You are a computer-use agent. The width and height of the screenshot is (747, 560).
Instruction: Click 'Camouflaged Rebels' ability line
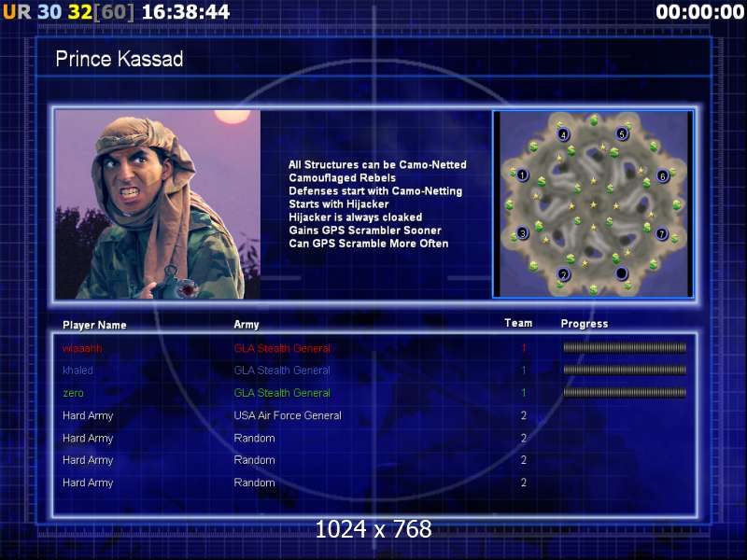coord(342,178)
